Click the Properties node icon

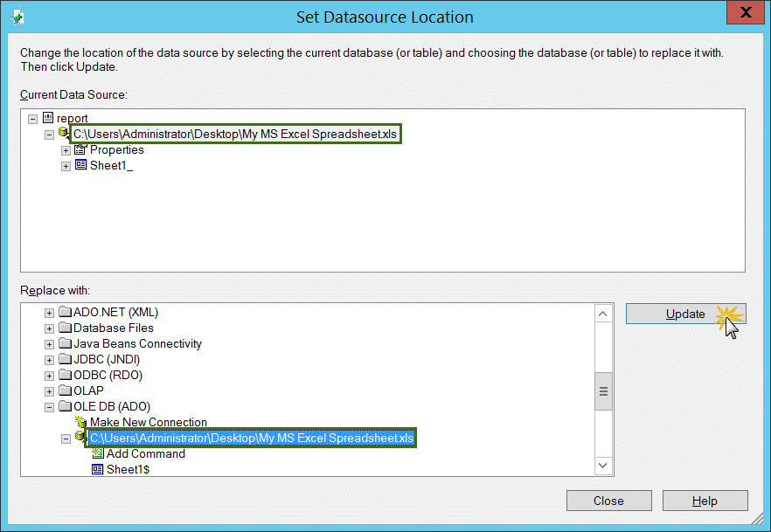[80, 149]
